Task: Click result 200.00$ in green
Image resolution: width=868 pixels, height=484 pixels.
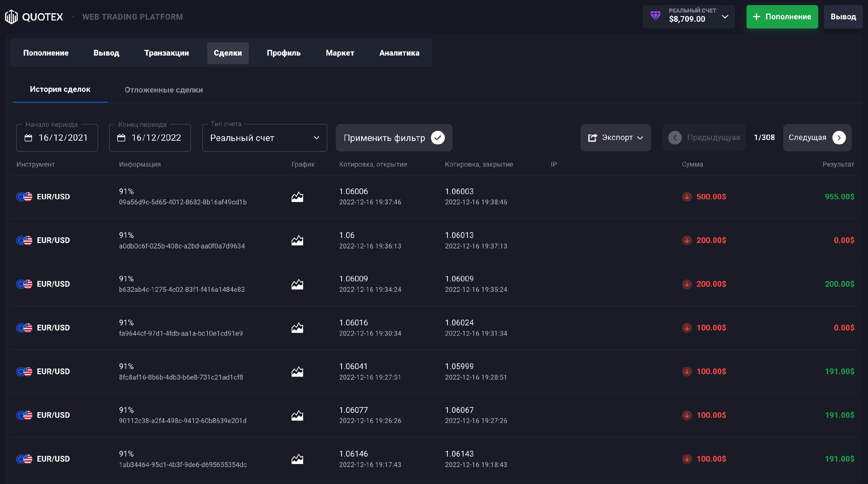Action: tap(840, 284)
